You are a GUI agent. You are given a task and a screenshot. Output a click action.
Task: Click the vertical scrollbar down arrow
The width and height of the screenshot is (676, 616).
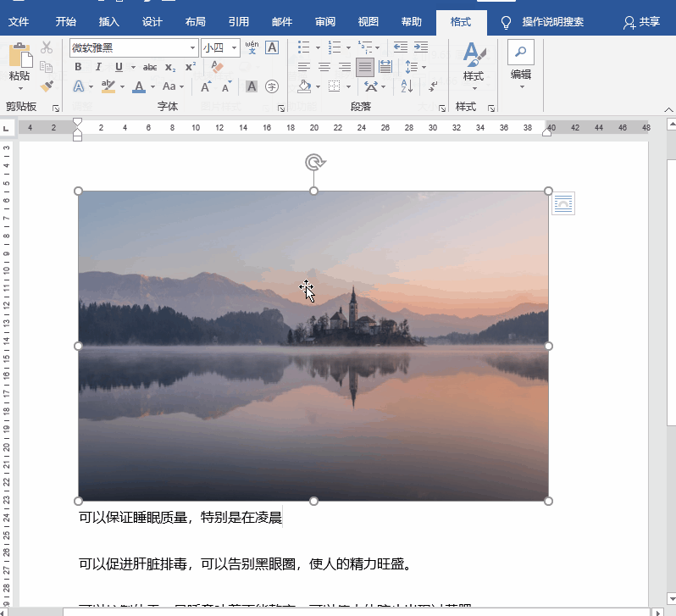point(671,597)
